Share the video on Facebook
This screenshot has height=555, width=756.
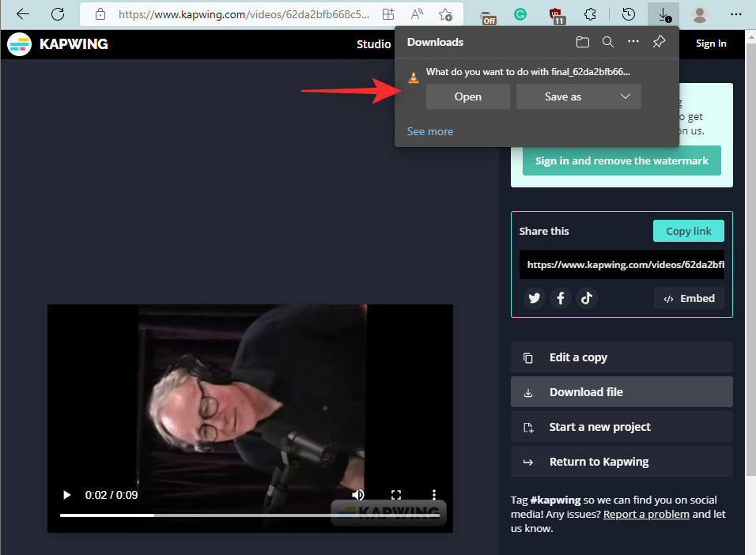click(560, 298)
